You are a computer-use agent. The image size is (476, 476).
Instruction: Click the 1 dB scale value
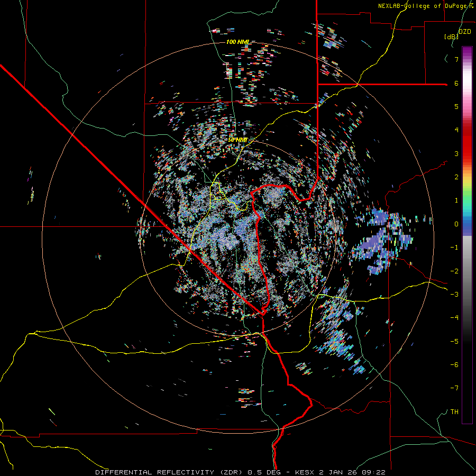(x=456, y=200)
